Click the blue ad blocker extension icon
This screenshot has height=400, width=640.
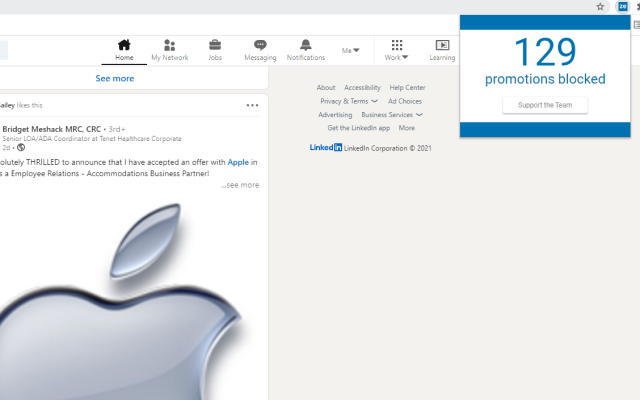[x=623, y=7]
